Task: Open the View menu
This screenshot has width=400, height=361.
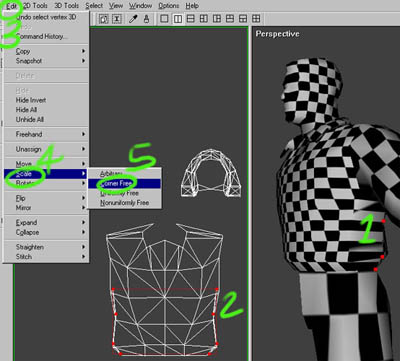Action: click(x=116, y=6)
